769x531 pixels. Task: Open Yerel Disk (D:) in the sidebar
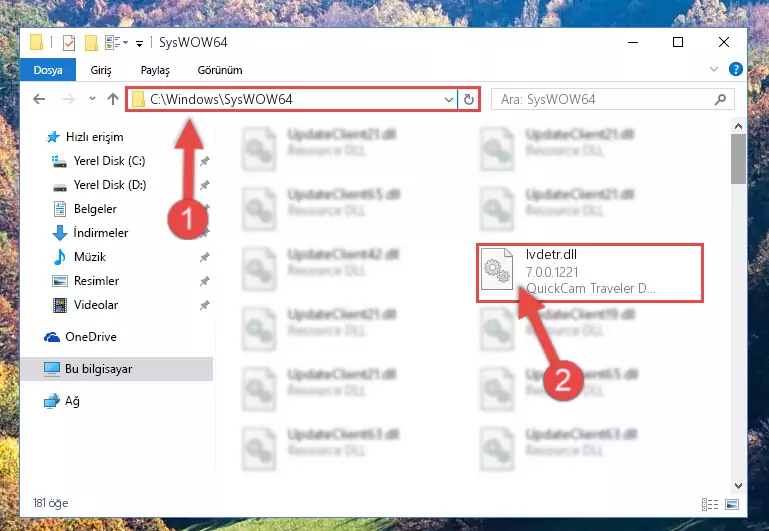pos(109,185)
